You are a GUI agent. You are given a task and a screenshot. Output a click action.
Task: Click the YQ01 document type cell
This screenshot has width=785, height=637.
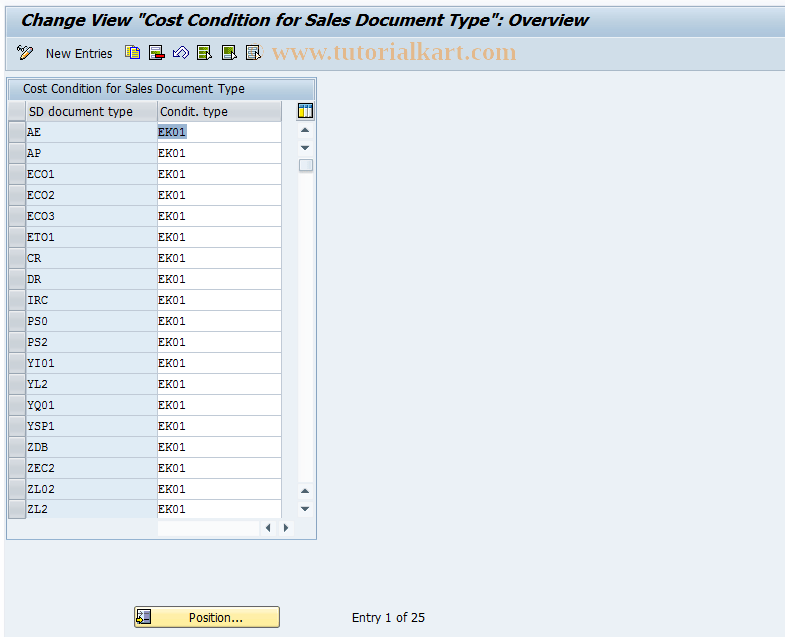click(91, 406)
